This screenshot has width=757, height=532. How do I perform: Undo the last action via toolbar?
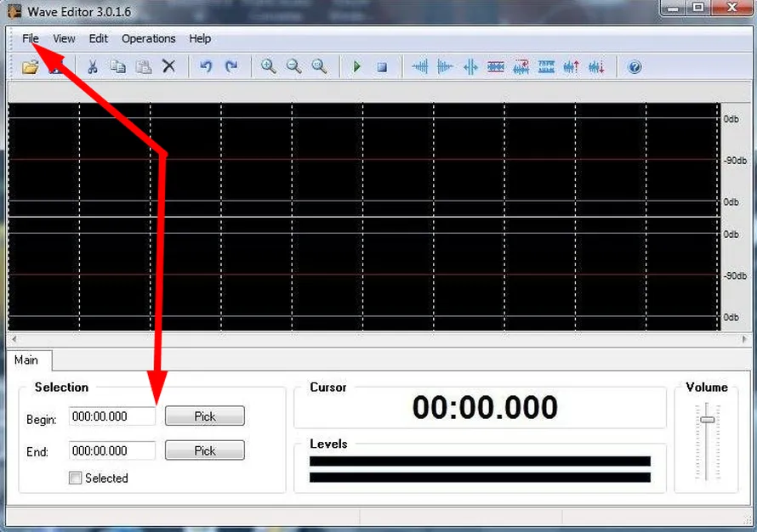[206, 66]
